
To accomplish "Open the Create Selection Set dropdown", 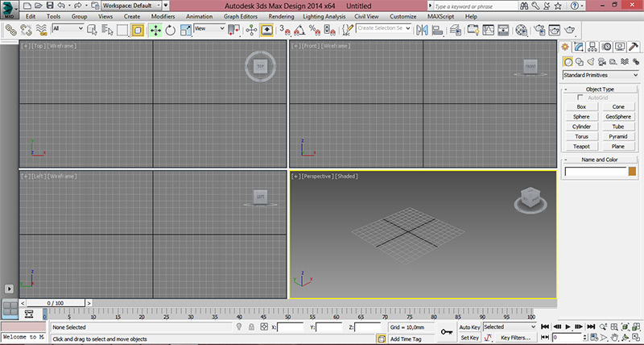I will tap(384, 28).
